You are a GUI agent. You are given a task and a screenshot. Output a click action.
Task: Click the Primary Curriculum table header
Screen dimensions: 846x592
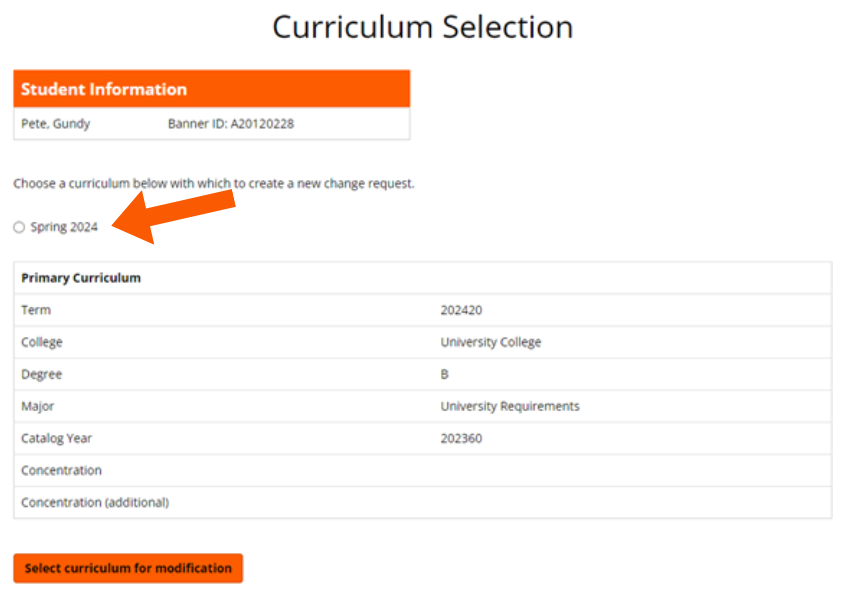click(x=81, y=278)
